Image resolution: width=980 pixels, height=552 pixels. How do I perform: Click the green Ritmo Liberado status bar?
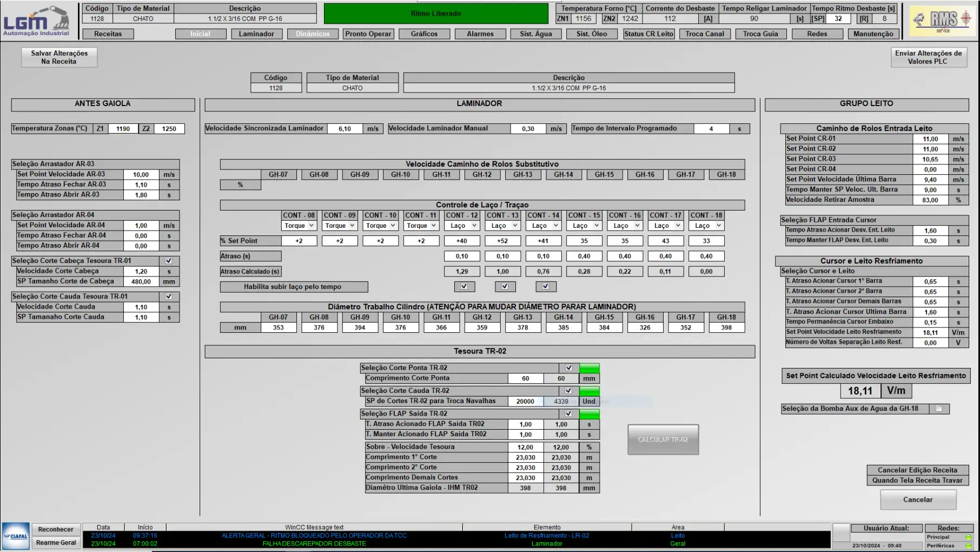tap(436, 14)
